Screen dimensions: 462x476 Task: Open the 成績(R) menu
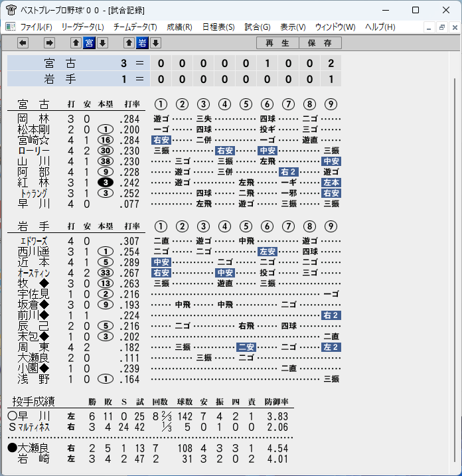click(179, 27)
